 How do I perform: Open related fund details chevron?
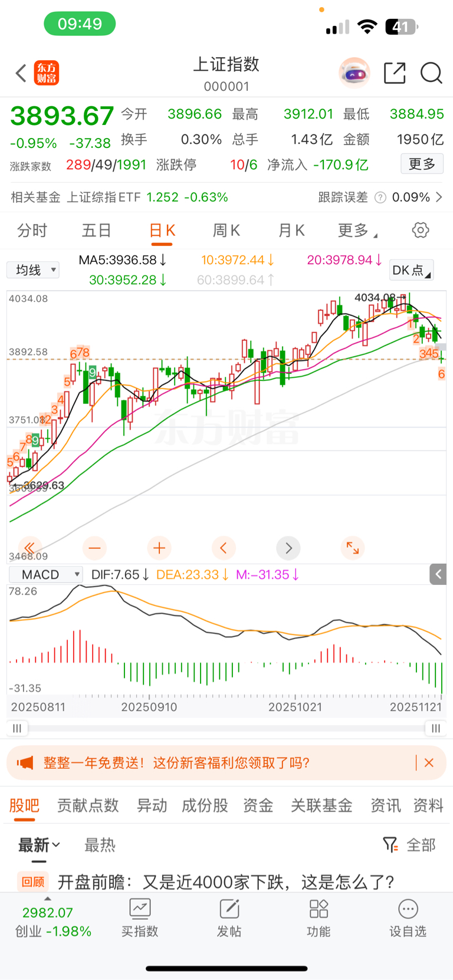coord(439,197)
